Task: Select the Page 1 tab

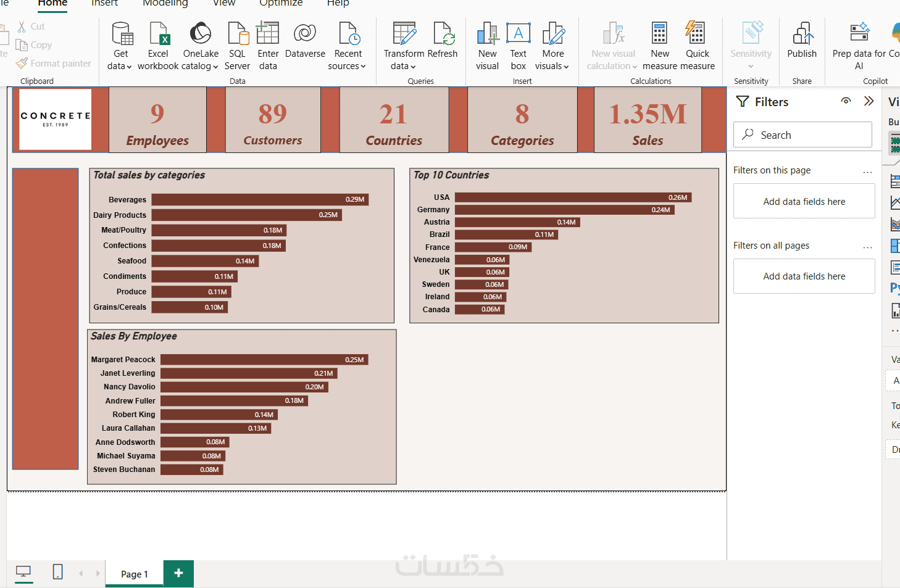Action: (x=135, y=574)
